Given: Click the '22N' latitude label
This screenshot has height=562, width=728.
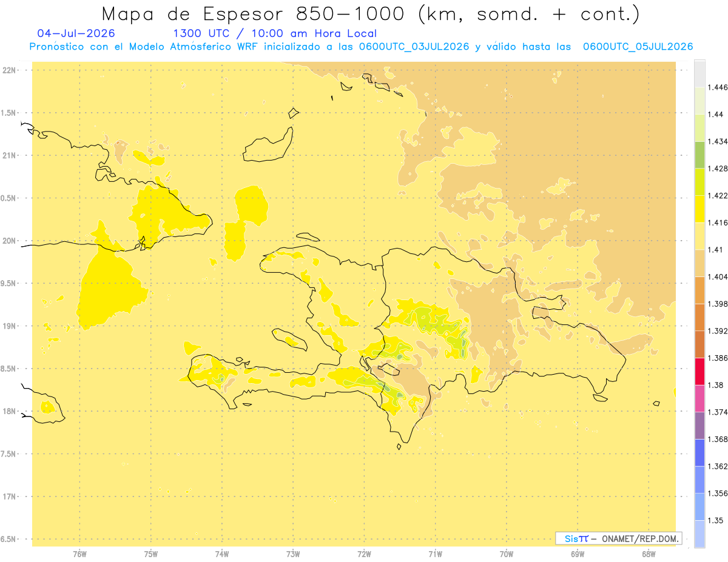Looking at the screenshot, I should 9,70.
